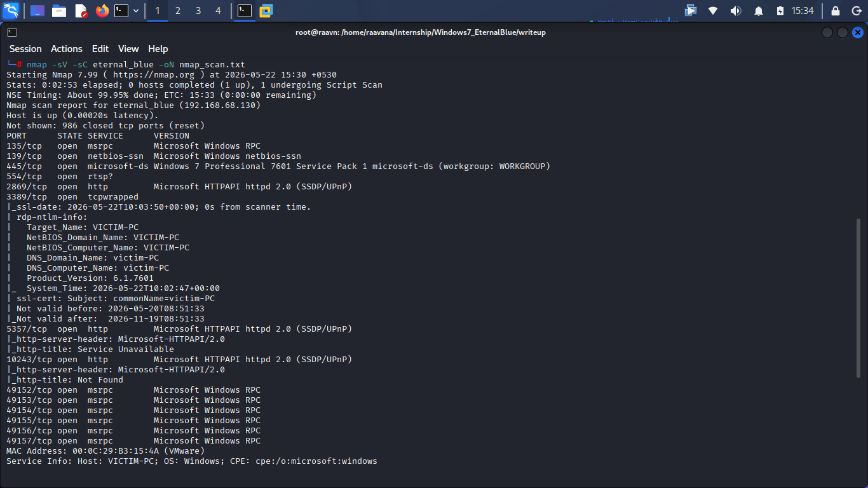Screen dimensions: 868x488
Task: Open the Session menu
Action: (x=25, y=49)
